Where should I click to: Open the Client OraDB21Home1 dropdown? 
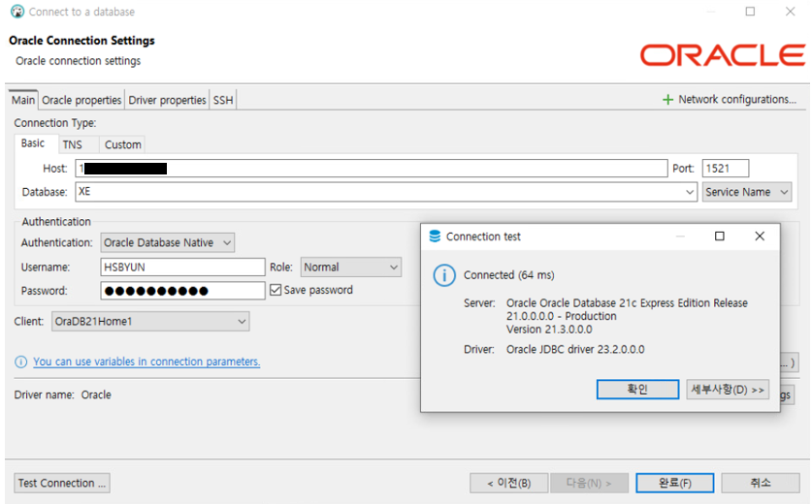pos(150,322)
